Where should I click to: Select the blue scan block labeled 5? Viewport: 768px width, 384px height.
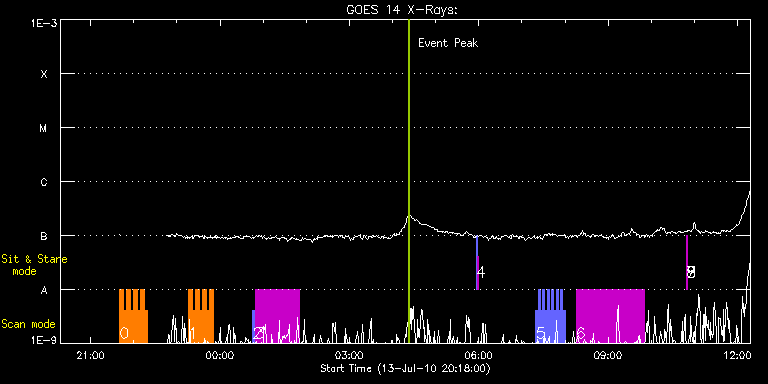[x=551, y=316]
